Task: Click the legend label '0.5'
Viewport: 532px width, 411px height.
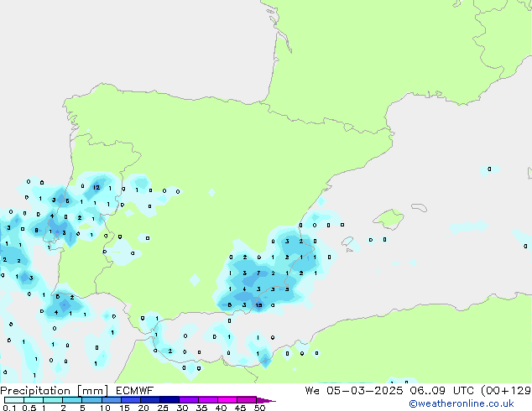Action: [x=29, y=408]
